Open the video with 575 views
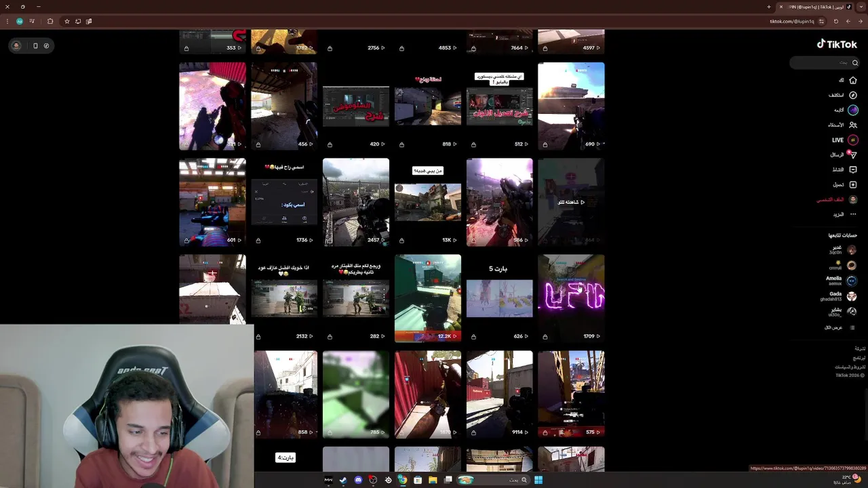The height and width of the screenshot is (488, 868). point(571,394)
